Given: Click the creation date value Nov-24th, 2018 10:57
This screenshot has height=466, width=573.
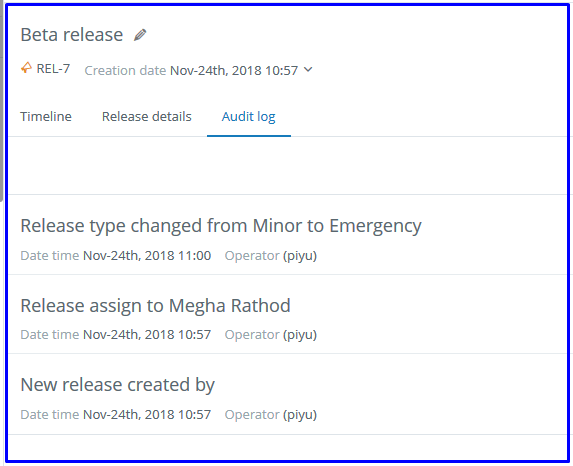Looking at the screenshot, I should (234, 70).
